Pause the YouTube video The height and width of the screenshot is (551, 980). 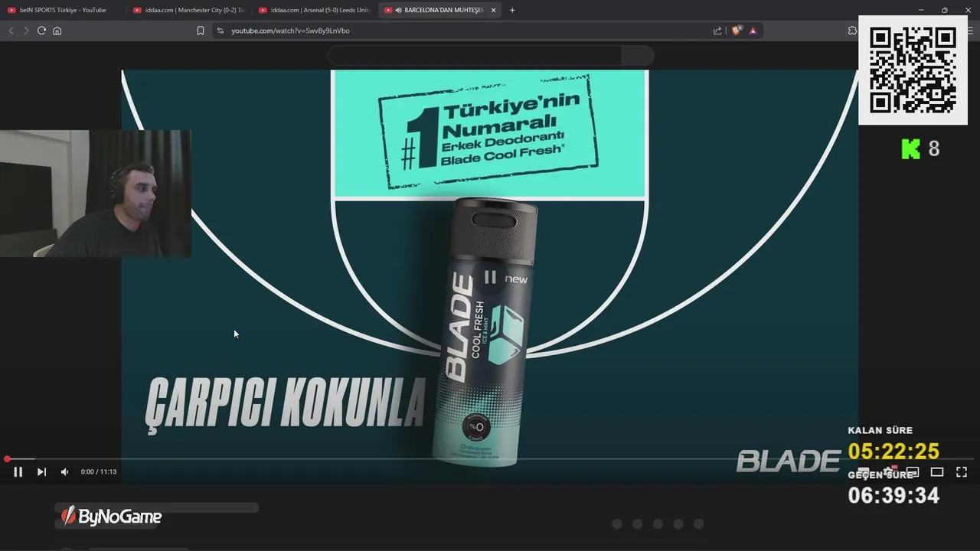pyautogui.click(x=18, y=471)
